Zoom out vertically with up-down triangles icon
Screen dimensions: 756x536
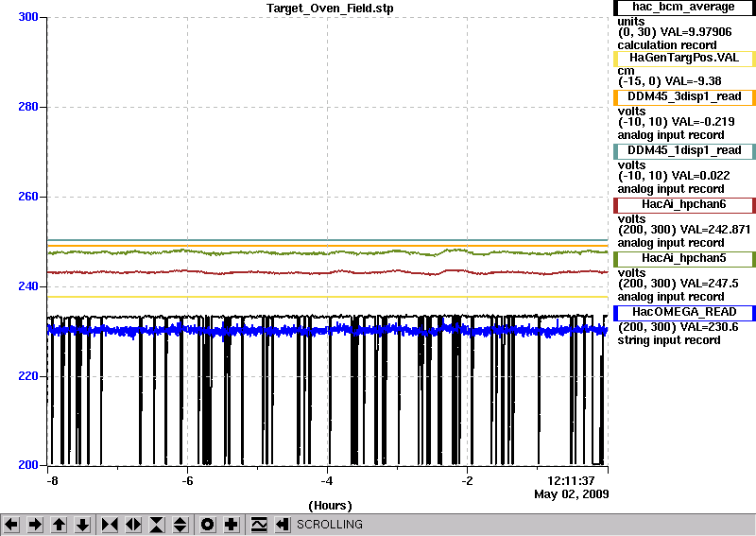point(180,525)
